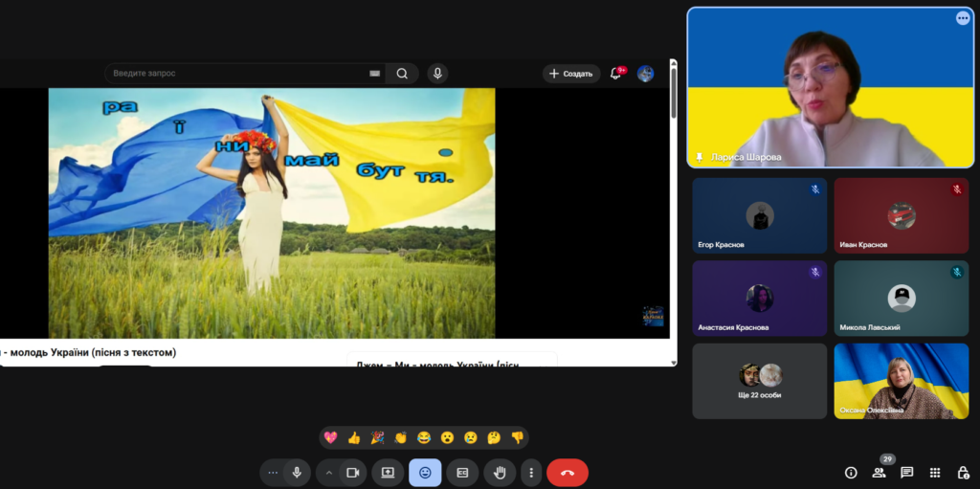Open YouTube notifications bell
Viewport: 980px width, 489px height.
tap(615, 74)
